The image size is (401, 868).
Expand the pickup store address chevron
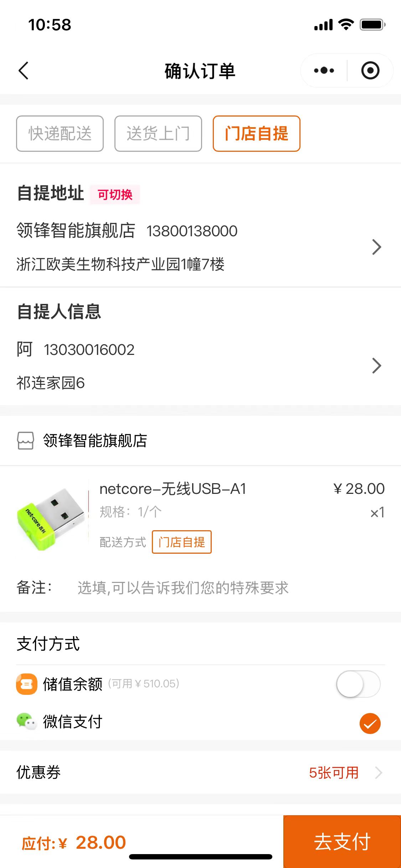click(376, 247)
